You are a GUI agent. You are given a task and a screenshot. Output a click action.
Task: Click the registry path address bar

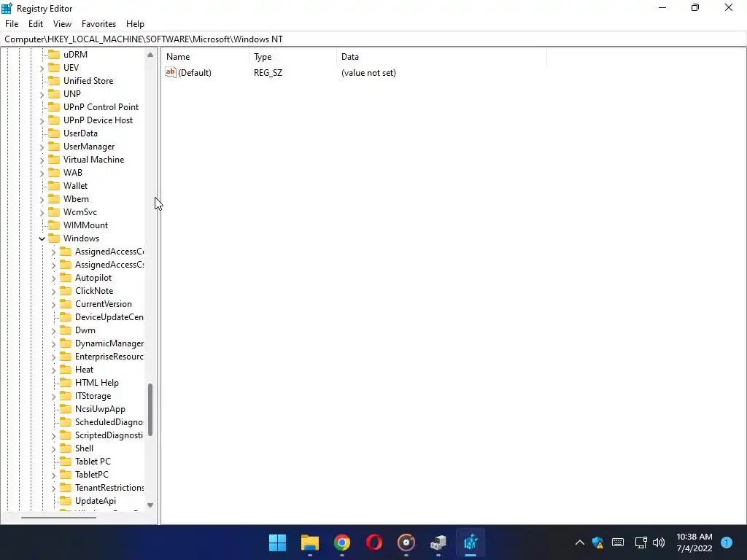(373, 39)
